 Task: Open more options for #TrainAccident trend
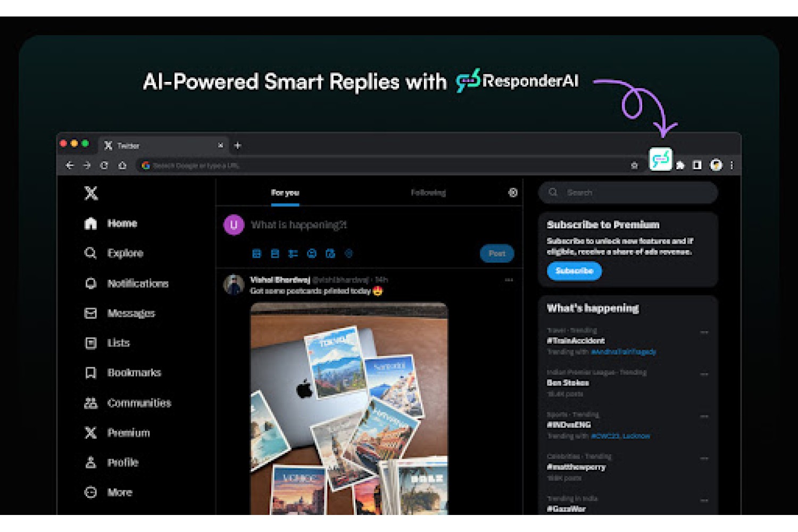704,332
